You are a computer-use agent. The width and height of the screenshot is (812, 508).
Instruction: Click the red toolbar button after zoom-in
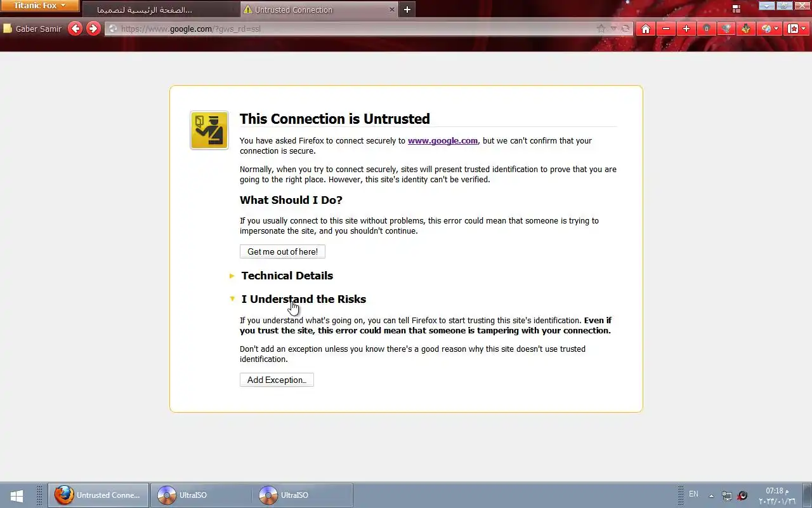(707, 29)
